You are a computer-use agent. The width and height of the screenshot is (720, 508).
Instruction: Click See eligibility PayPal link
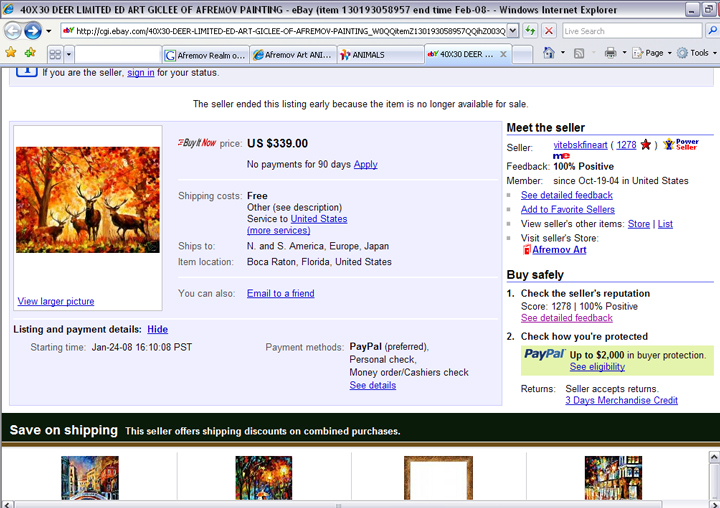(x=597, y=367)
